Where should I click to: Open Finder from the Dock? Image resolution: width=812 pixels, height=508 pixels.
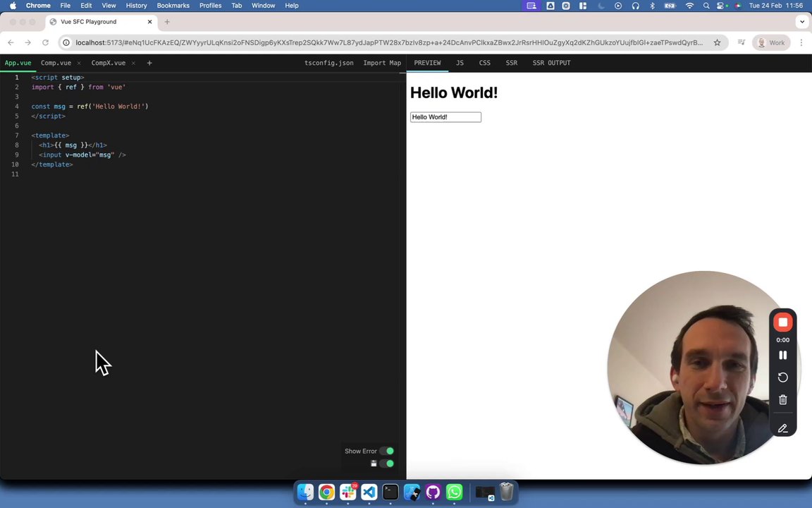click(305, 492)
